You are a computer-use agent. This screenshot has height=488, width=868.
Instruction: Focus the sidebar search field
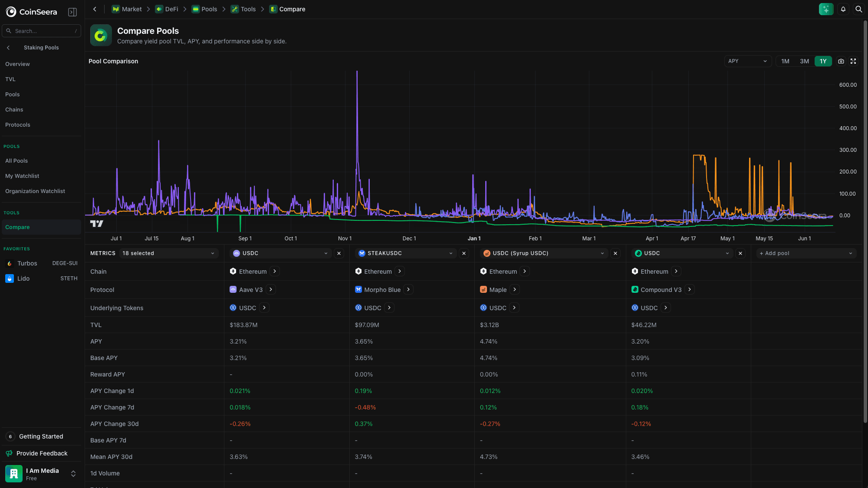[41, 31]
